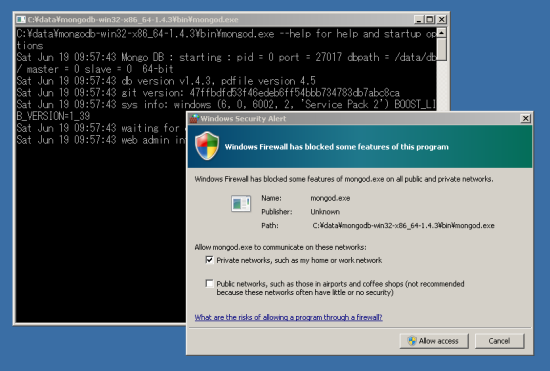The height and width of the screenshot is (371, 550).
Task: Cancel the firewall alert dialog
Action: (x=499, y=341)
